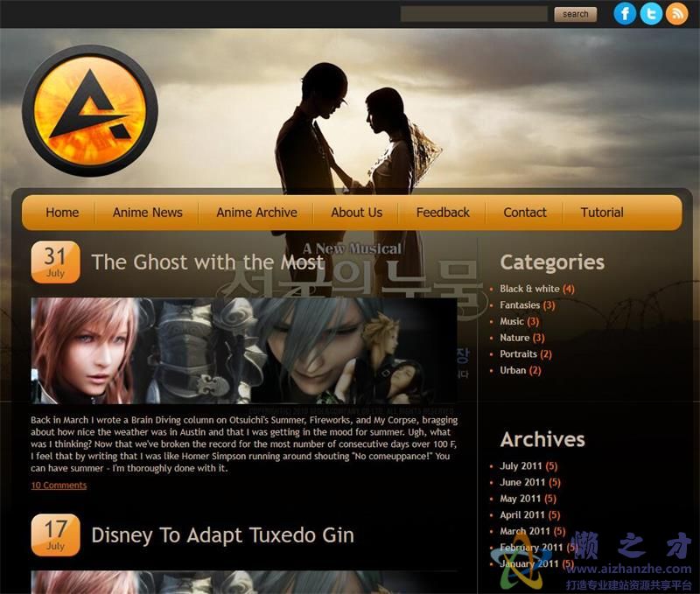Open the RSS feed icon
The image size is (700, 594).
tap(676, 14)
